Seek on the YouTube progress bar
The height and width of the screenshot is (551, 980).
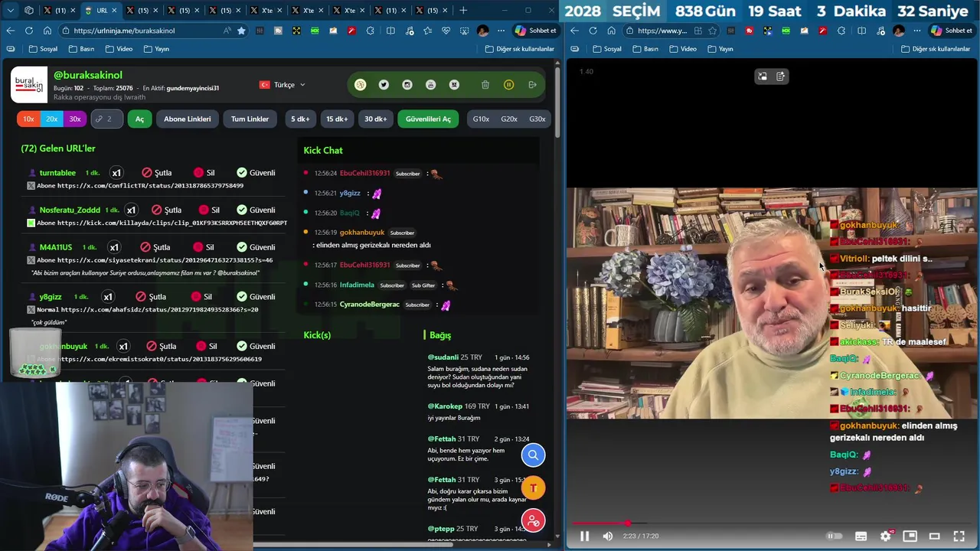pos(773,523)
